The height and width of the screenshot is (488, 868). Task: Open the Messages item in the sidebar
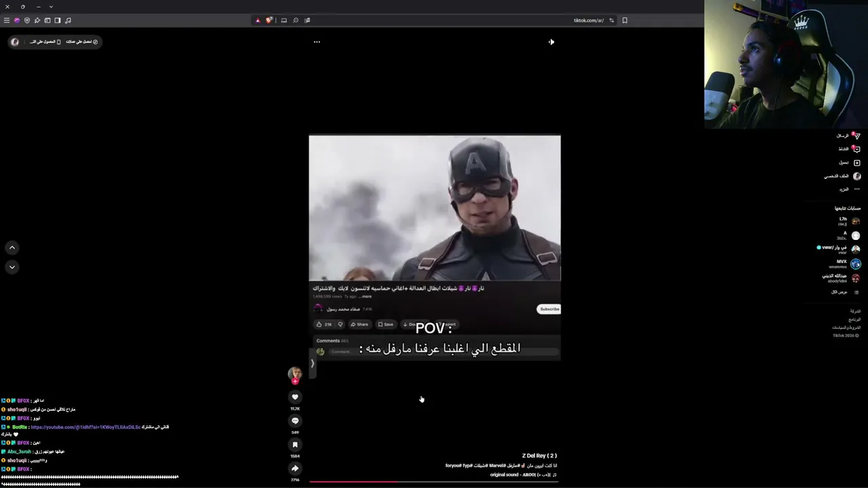click(848, 136)
